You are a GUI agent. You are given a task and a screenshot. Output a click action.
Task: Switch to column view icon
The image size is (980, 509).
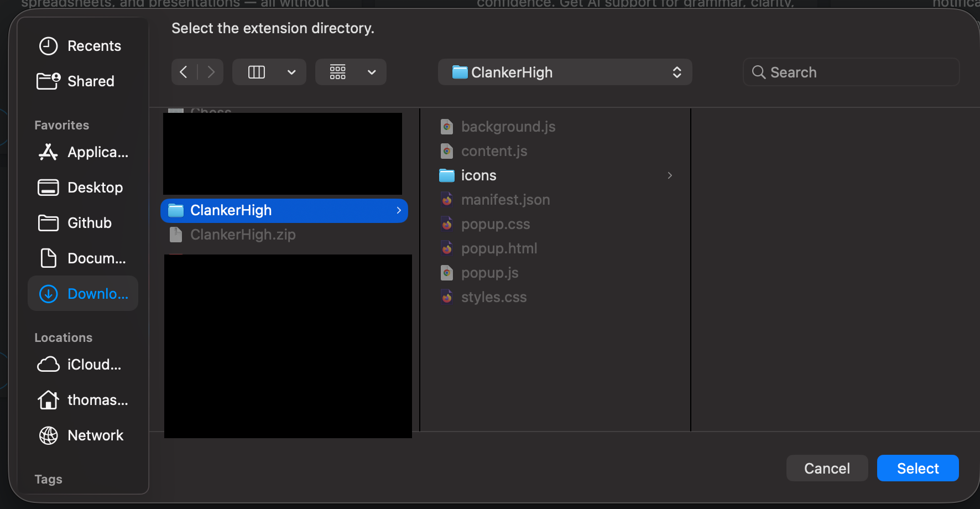click(257, 72)
